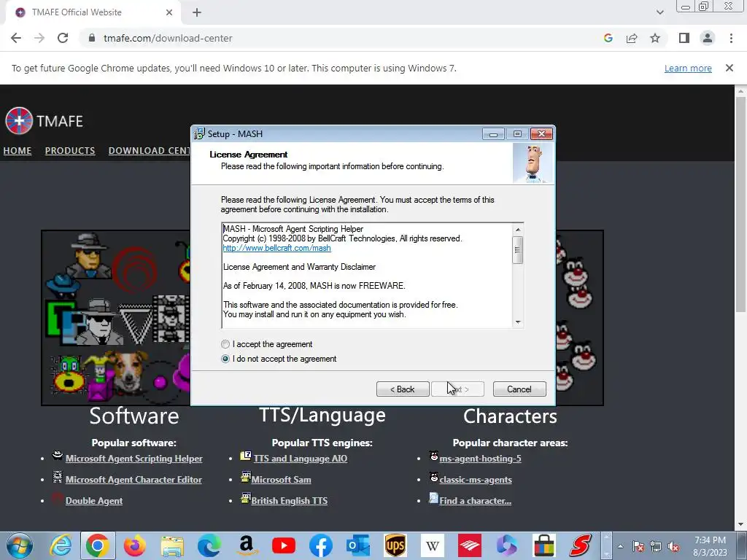Open Amazon shortcut in taskbar

click(247, 545)
